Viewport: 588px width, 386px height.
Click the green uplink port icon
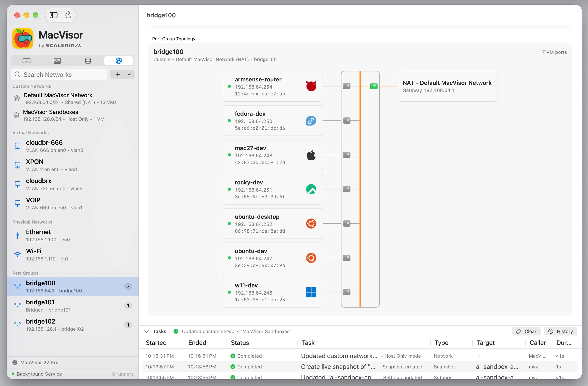(374, 86)
